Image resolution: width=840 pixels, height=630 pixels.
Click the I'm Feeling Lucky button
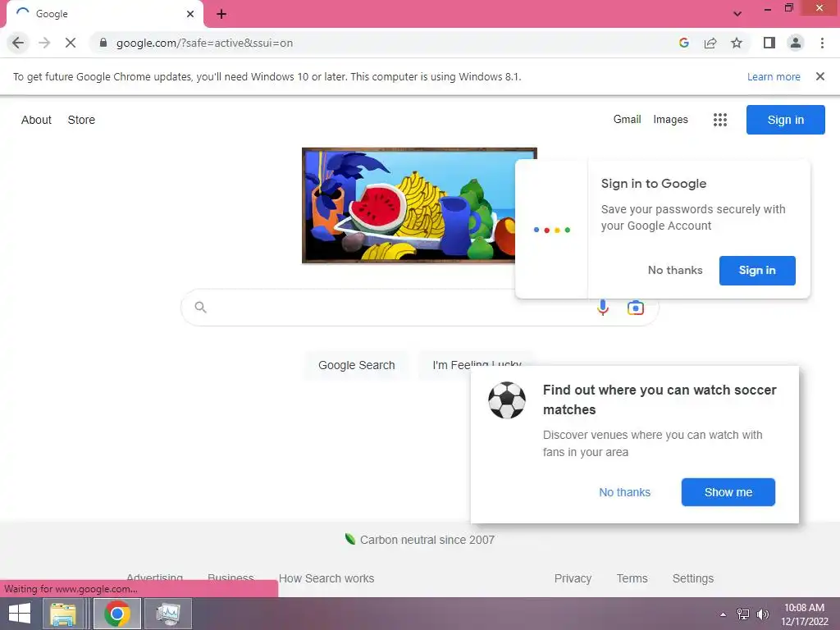click(477, 360)
